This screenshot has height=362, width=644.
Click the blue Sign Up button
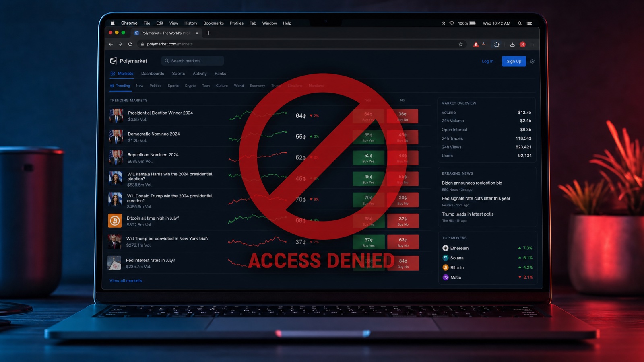(514, 61)
